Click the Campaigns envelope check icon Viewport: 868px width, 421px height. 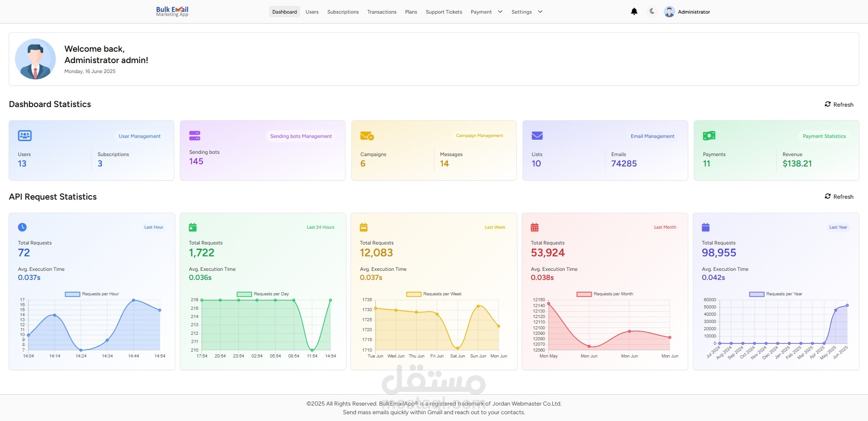coord(367,136)
